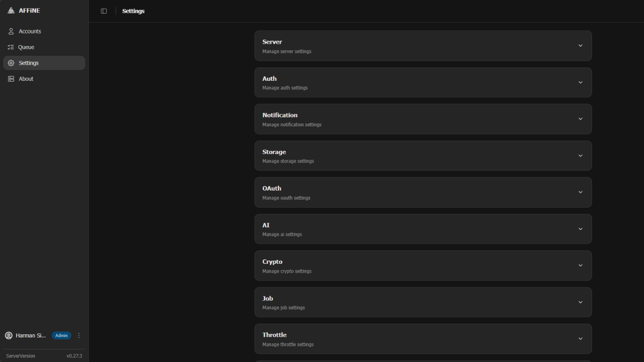Click the ServerVersion label
Screen dimensions: 644x362
(21, 356)
